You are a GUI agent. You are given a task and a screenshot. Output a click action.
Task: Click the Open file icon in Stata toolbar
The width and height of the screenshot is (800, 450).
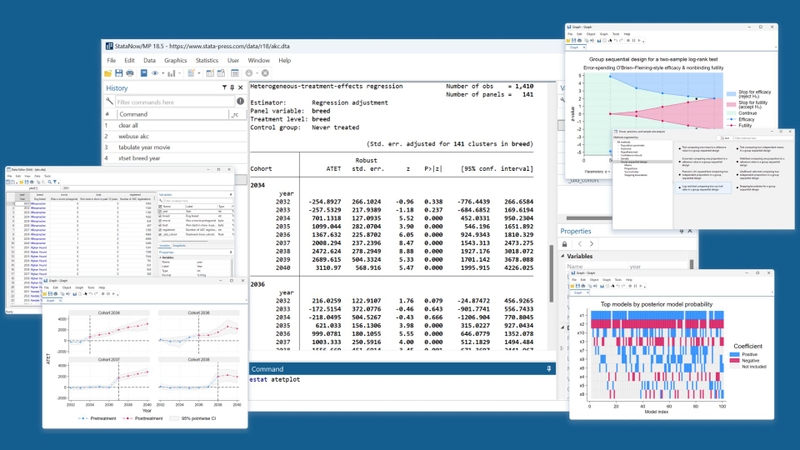coord(108,73)
